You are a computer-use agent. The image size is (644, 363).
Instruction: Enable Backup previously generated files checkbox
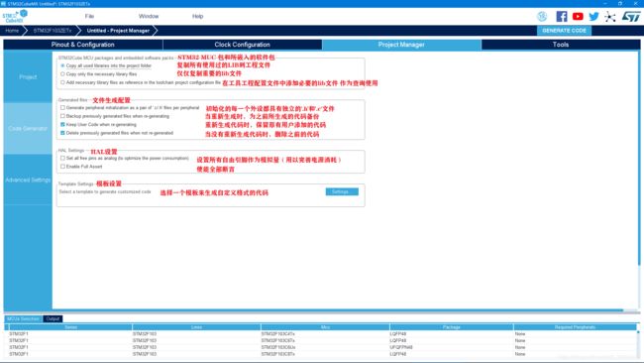point(62,116)
